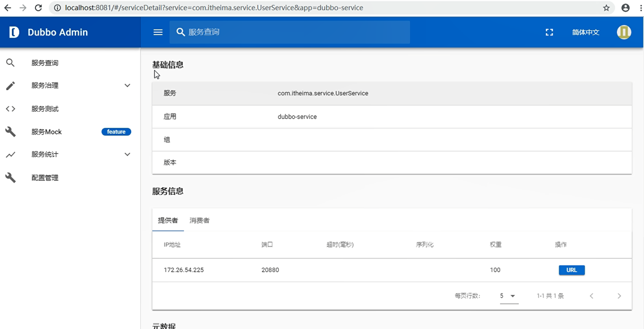This screenshot has width=644, height=329.
Task: Click the URL button for provider 172.26.54.225
Action: (x=572, y=270)
